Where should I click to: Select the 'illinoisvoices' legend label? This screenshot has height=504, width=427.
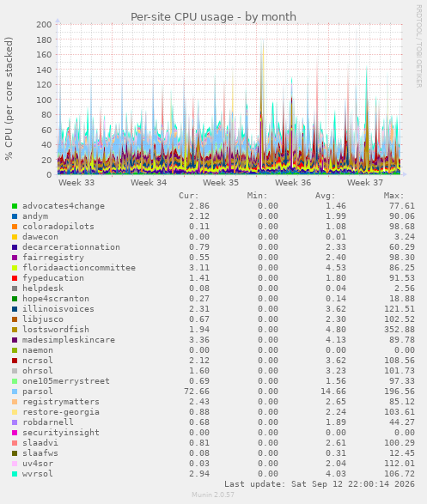coord(58,309)
